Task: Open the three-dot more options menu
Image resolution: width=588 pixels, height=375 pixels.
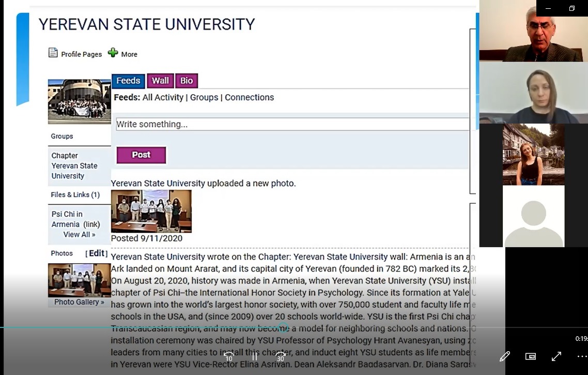Action: 582,356
